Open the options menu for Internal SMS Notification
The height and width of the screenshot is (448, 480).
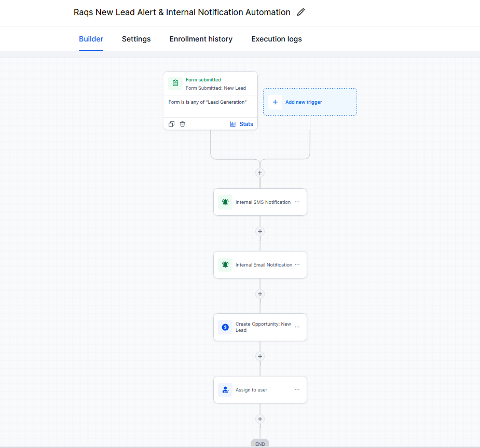[x=297, y=202]
